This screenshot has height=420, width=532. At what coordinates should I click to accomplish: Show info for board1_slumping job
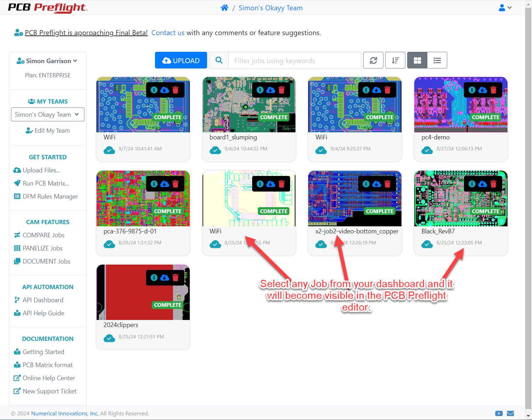coord(260,90)
